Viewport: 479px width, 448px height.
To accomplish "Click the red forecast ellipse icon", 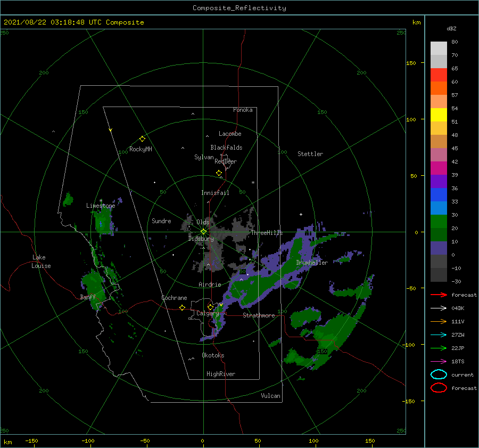I will 439,388.
